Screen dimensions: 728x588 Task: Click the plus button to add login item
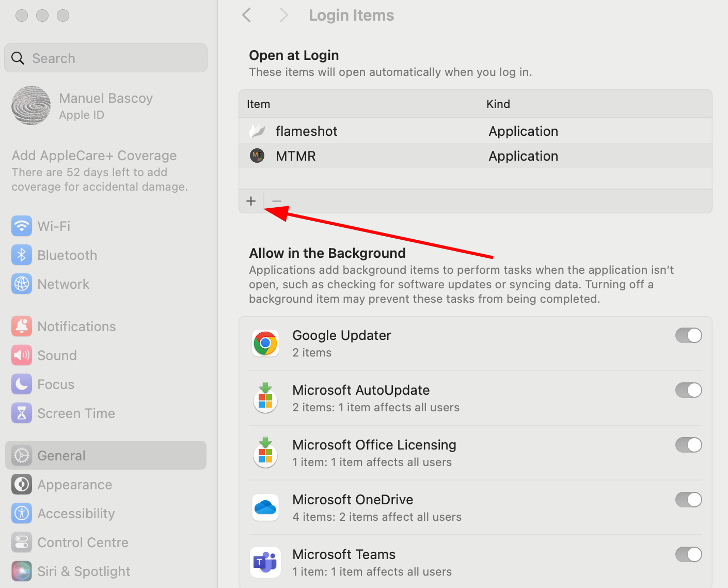(x=251, y=201)
